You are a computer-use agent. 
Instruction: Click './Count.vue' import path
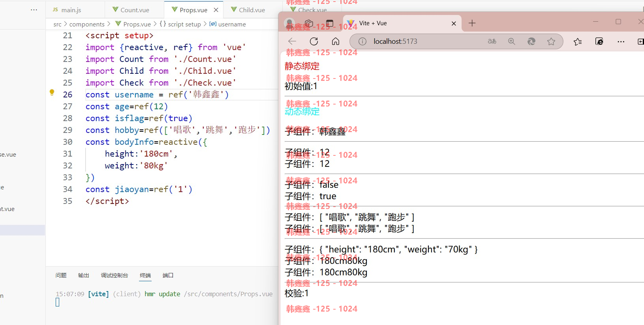click(x=205, y=59)
